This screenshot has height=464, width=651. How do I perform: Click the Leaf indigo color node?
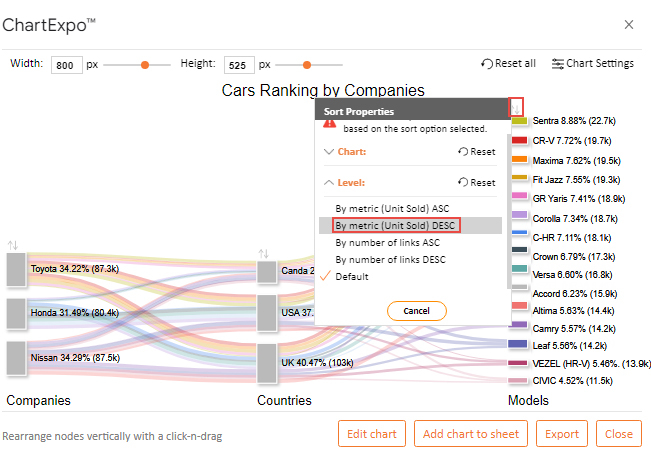(x=517, y=344)
